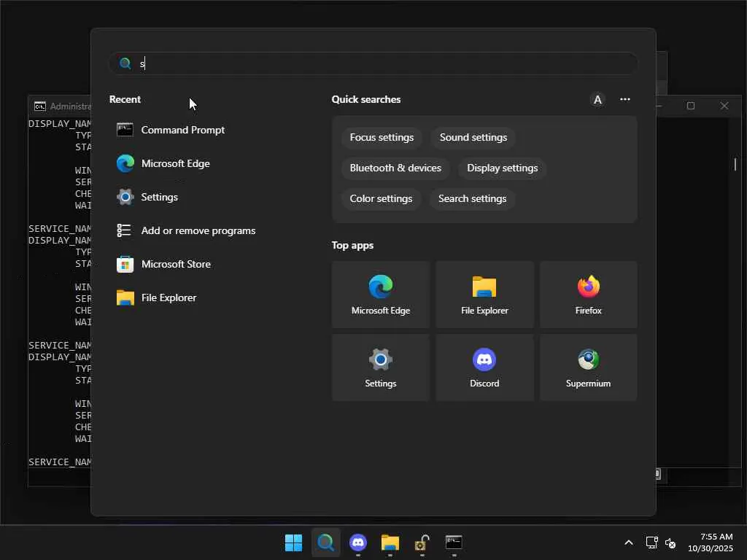The width and height of the screenshot is (747, 560).
Task: Open the three-dot more options menu
Action: coord(625,99)
